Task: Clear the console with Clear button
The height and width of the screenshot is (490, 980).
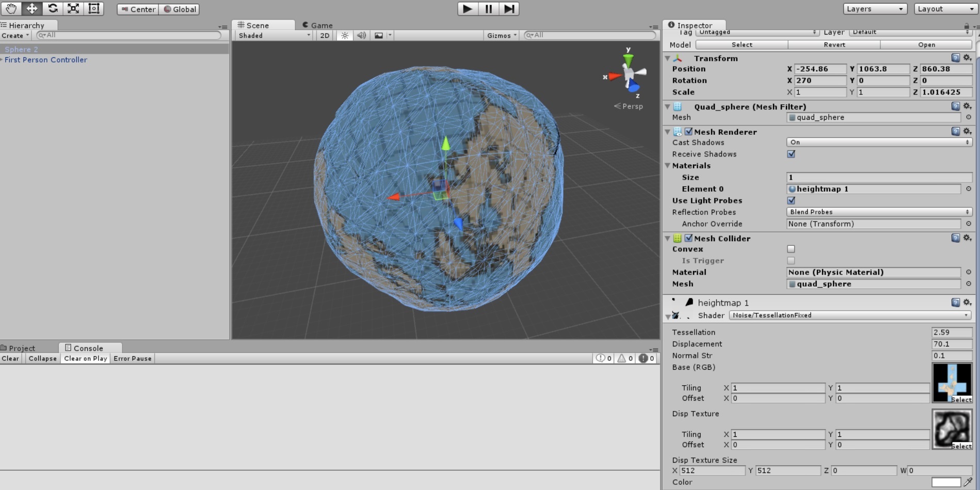Action: coord(10,358)
